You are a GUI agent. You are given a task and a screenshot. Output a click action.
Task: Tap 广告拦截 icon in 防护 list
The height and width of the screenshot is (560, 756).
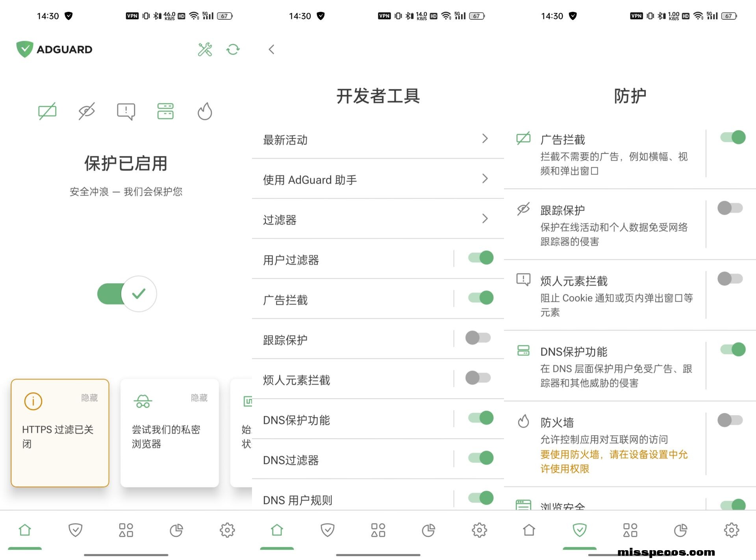pyautogui.click(x=523, y=139)
